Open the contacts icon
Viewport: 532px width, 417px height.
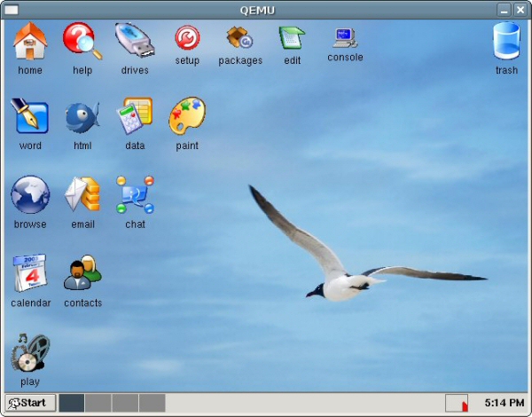(x=82, y=273)
